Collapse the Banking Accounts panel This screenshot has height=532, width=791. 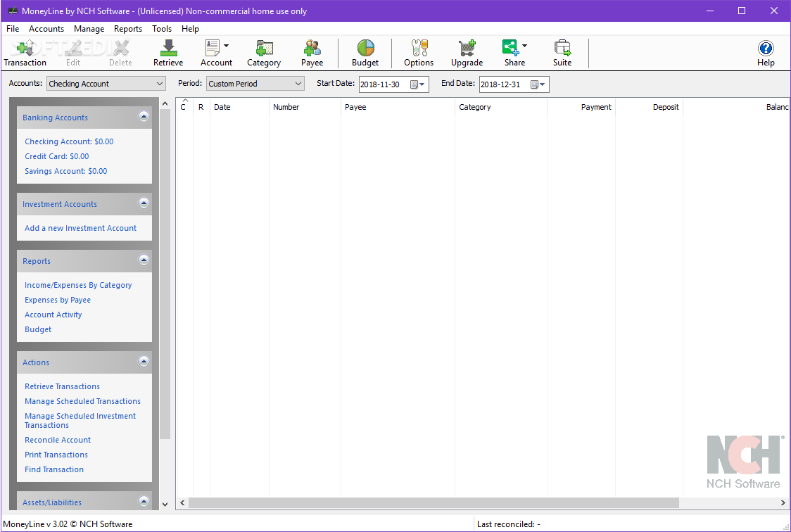click(x=144, y=117)
